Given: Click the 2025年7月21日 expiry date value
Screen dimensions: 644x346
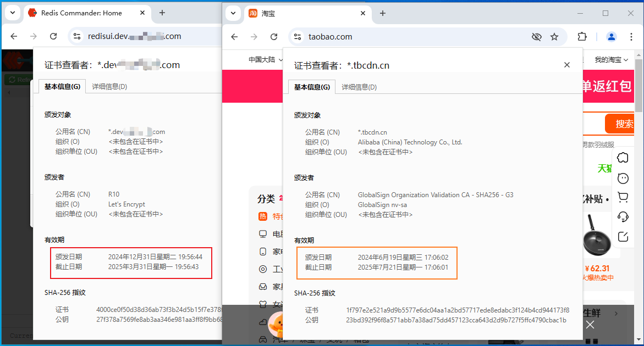Looking at the screenshot, I should click(403, 267).
